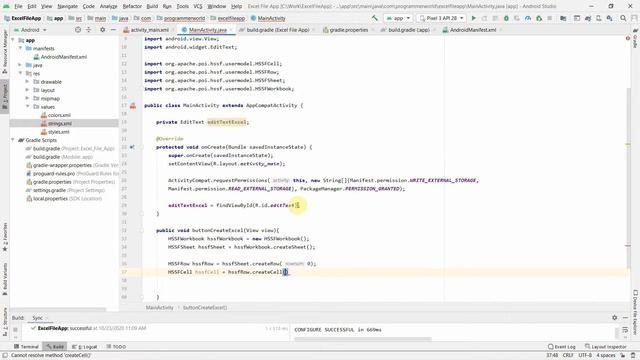Click the collapse all icon in Project panel

pyautogui.click(x=89, y=30)
